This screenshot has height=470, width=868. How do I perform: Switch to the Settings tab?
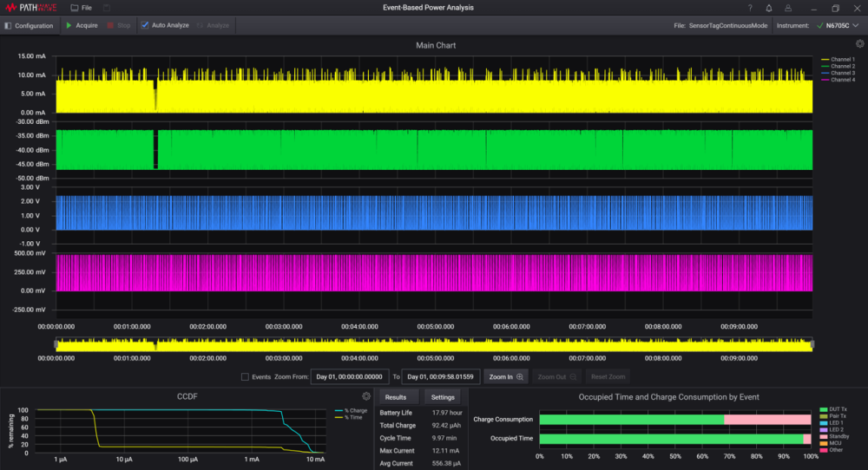[x=443, y=397]
